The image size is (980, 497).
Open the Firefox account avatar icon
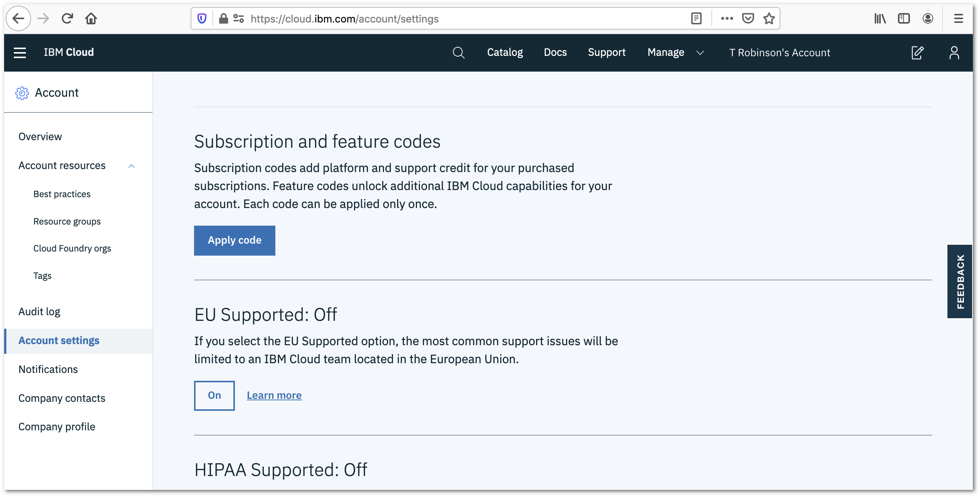click(928, 18)
